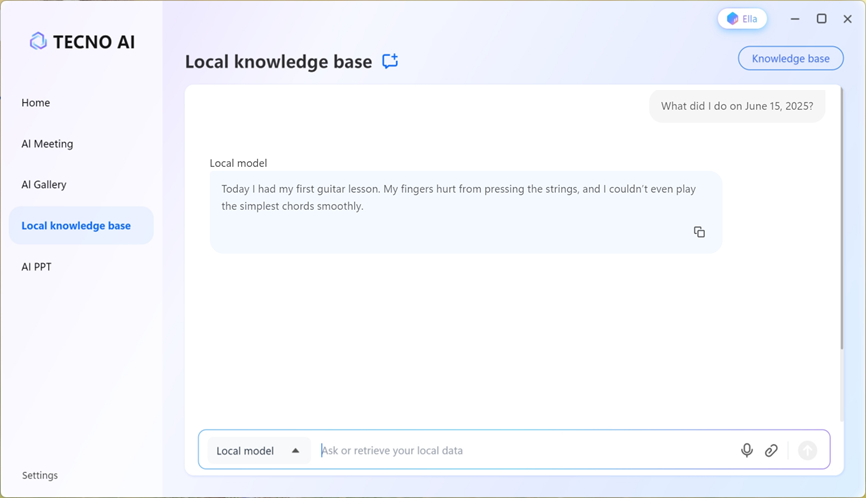Navigate to AI PPT
Image resolution: width=866 pixels, height=498 pixels.
(36, 267)
